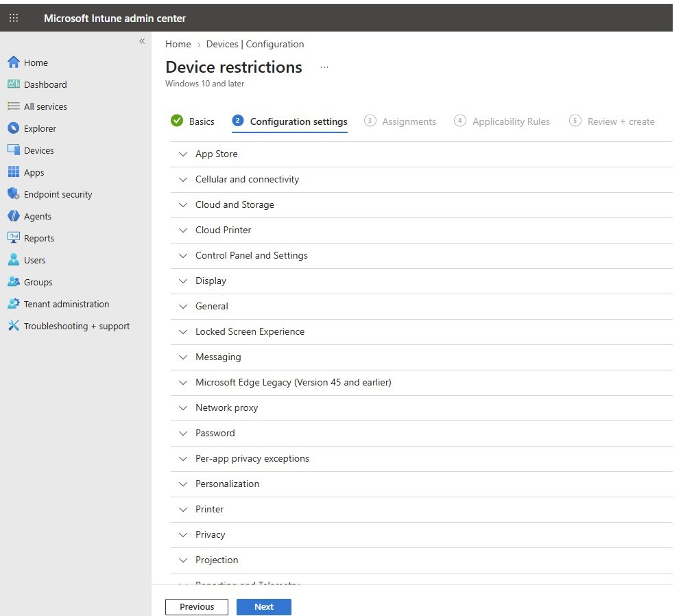
Task: Expand the App Store section
Action: [421, 154]
